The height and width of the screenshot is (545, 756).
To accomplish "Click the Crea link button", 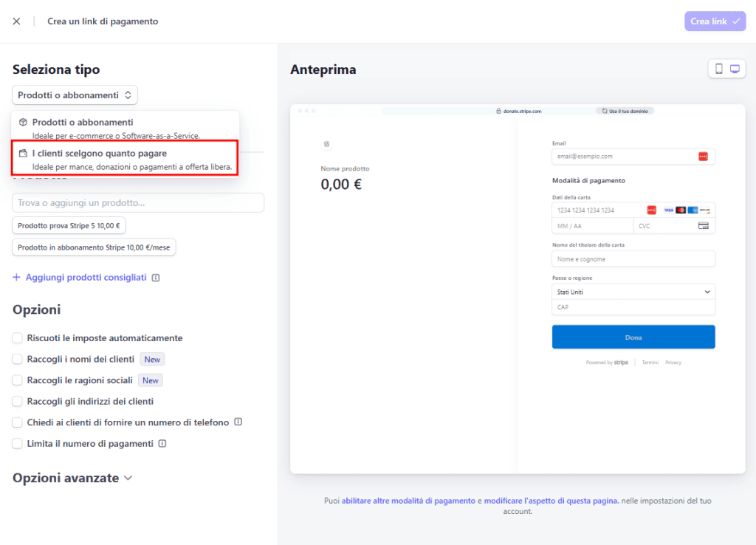I will [x=715, y=21].
